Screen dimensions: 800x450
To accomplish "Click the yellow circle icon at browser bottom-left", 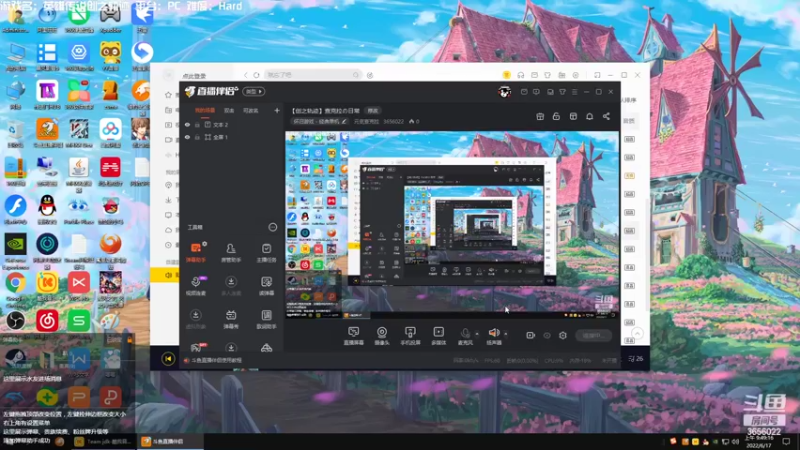I will [168, 359].
